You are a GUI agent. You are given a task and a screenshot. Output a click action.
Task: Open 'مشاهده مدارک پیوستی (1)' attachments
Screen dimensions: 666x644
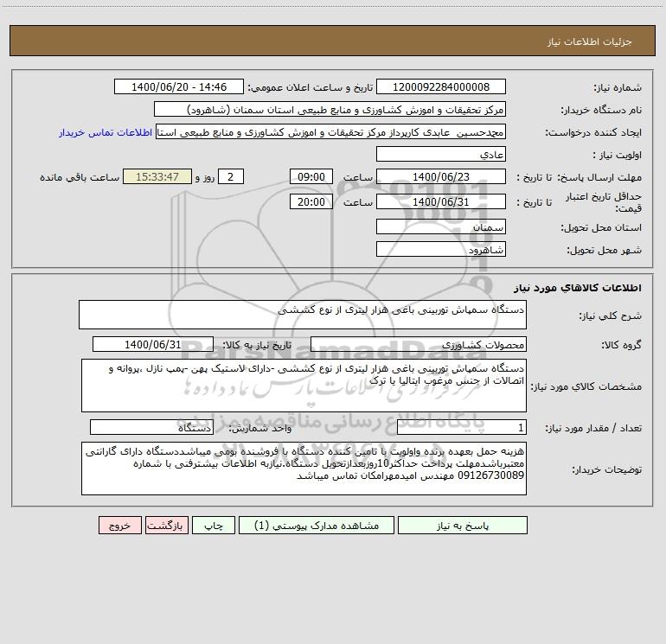(317, 526)
